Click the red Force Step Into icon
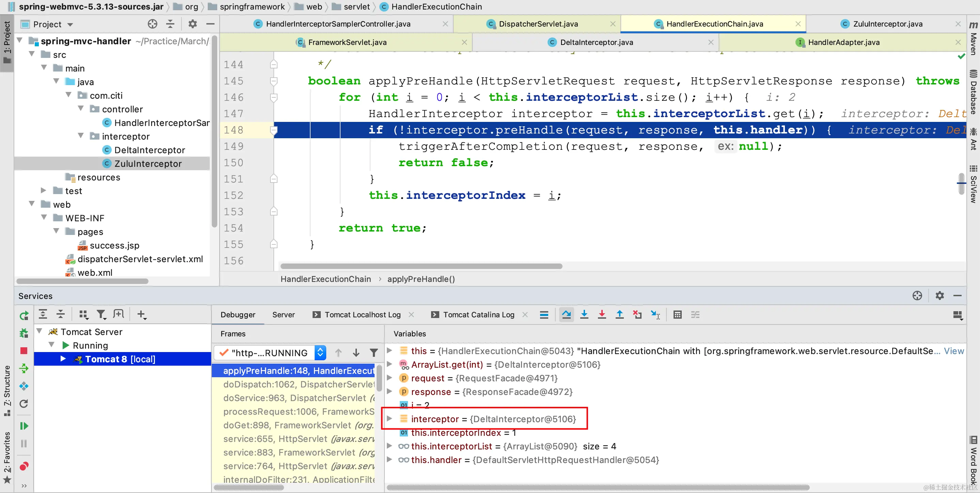Viewport: 980px width, 493px height. (x=601, y=315)
